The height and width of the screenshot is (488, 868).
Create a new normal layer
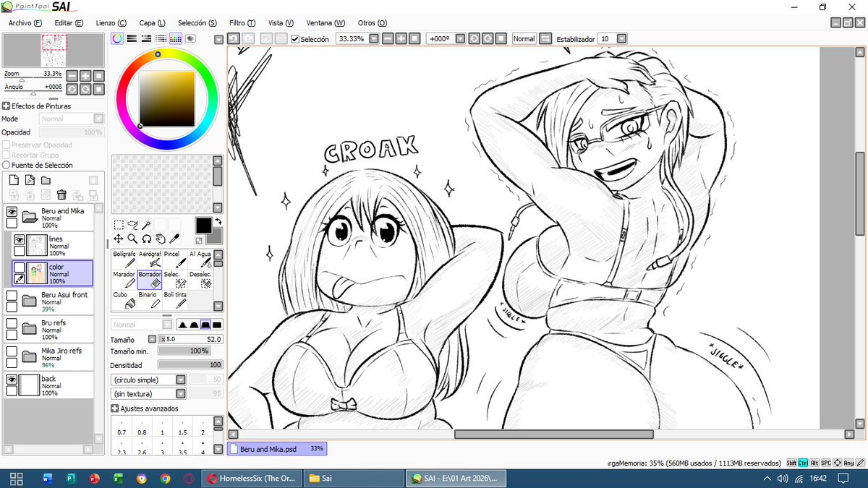(x=14, y=180)
